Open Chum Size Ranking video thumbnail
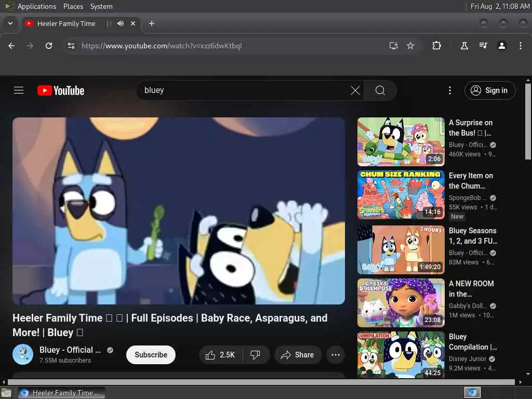 coord(401,195)
